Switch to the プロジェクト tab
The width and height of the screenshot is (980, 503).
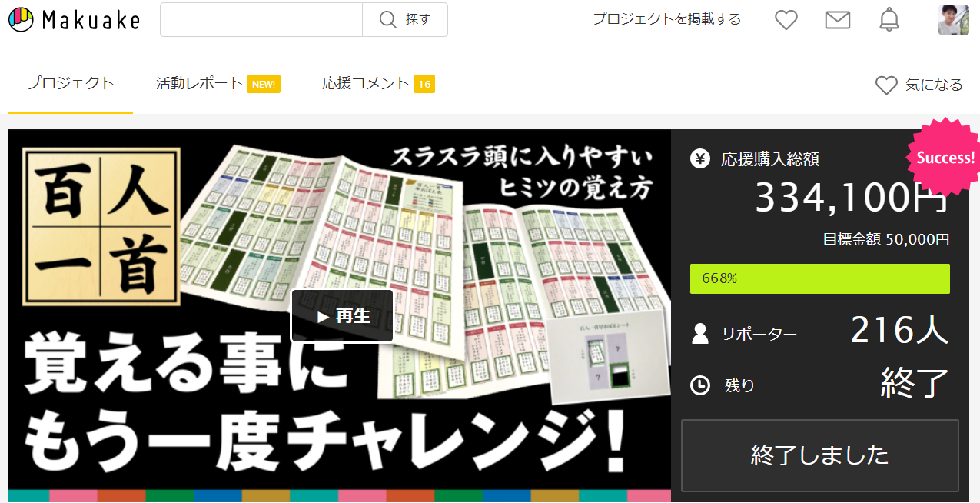(70, 85)
